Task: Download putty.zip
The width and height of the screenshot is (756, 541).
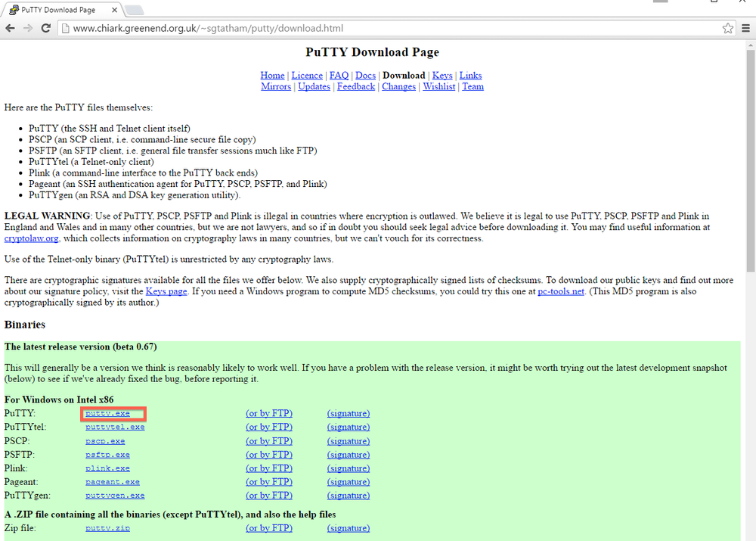Action: click(x=107, y=528)
